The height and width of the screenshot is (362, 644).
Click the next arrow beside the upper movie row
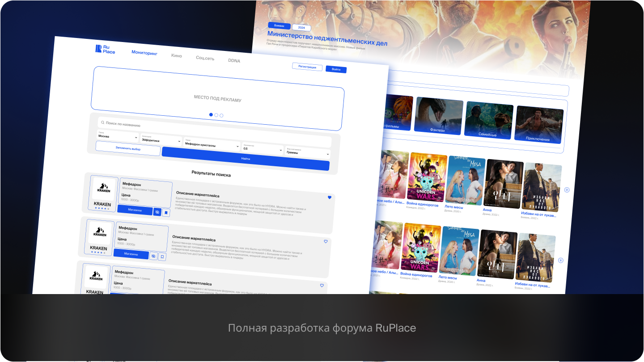(567, 190)
